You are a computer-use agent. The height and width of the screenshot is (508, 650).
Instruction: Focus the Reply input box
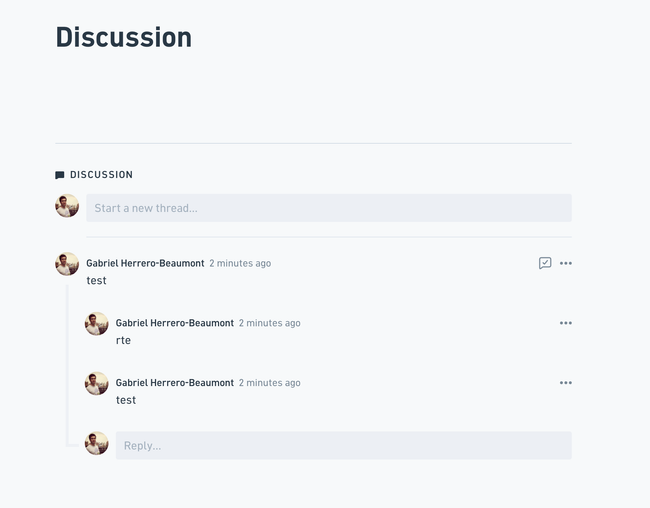(344, 445)
